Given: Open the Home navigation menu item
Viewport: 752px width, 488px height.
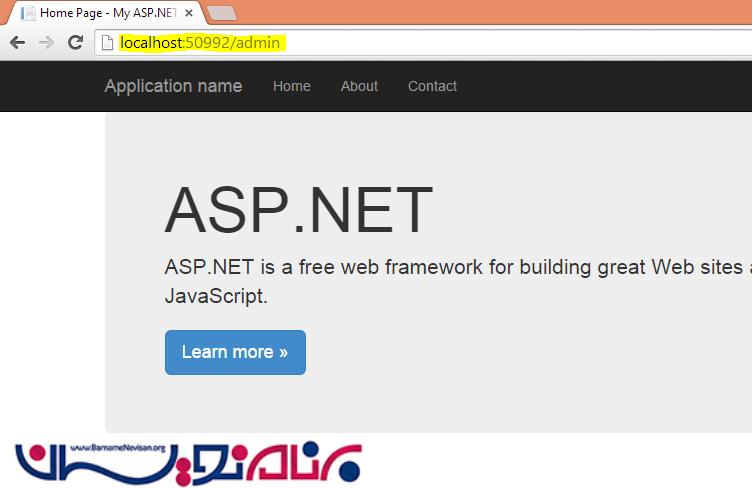Looking at the screenshot, I should (x=291, y=86).
